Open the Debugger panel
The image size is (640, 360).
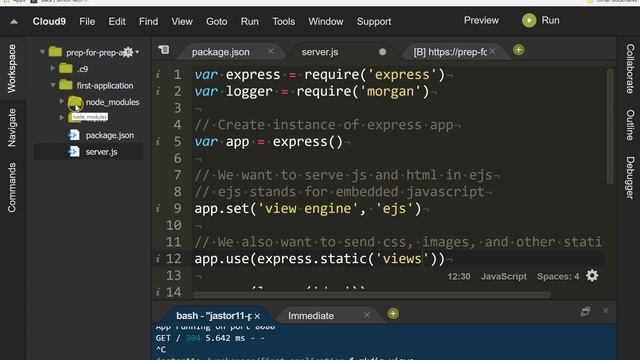point(630,178)
